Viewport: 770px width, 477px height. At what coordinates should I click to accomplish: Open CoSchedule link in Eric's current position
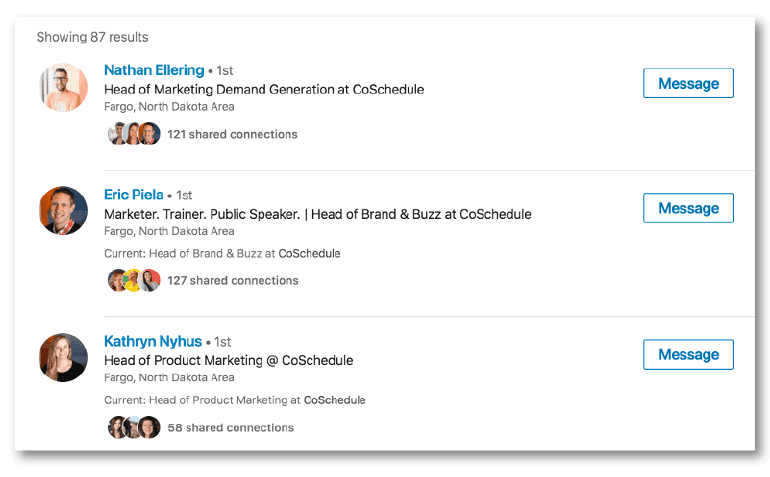coord(309,254)
